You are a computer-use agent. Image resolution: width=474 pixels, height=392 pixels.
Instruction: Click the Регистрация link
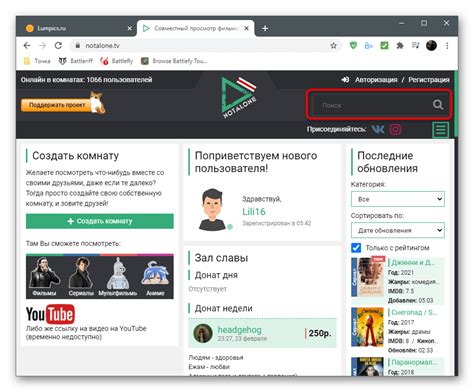coord(429,80)
